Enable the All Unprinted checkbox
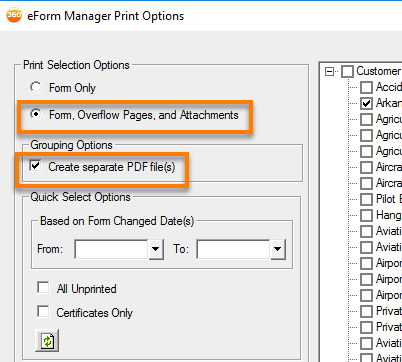This screenshot has height=362, width=402. point(43,288)
